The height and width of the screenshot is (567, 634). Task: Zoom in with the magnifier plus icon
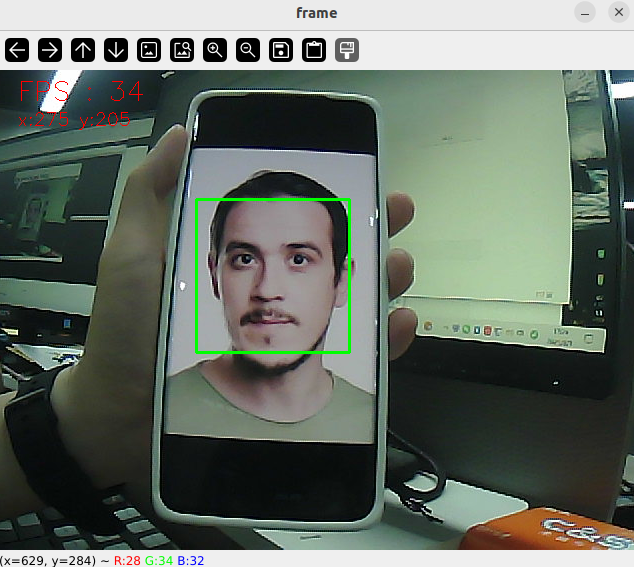(215, 50)
